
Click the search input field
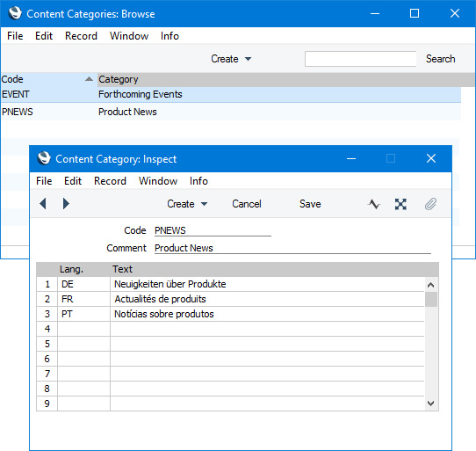(x=360, y=59)
